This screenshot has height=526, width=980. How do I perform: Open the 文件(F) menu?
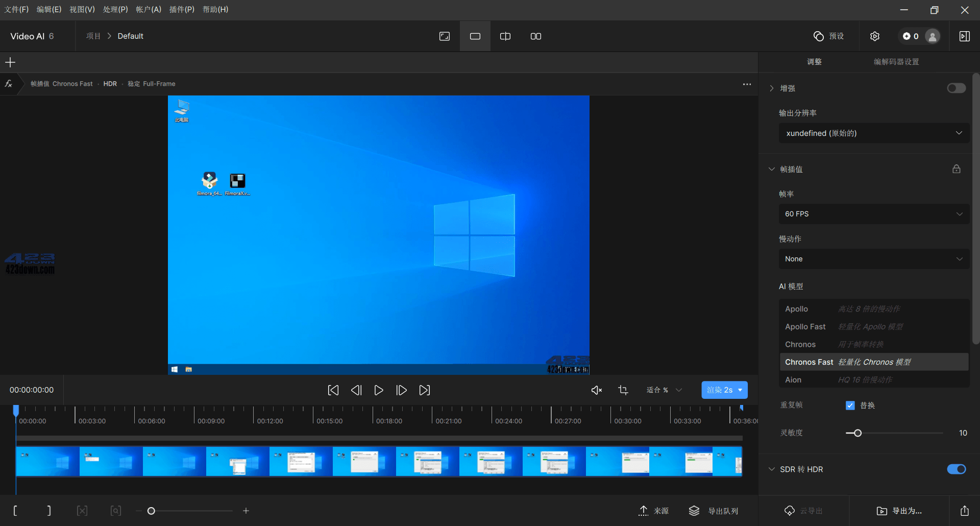(x=16, y=10)
